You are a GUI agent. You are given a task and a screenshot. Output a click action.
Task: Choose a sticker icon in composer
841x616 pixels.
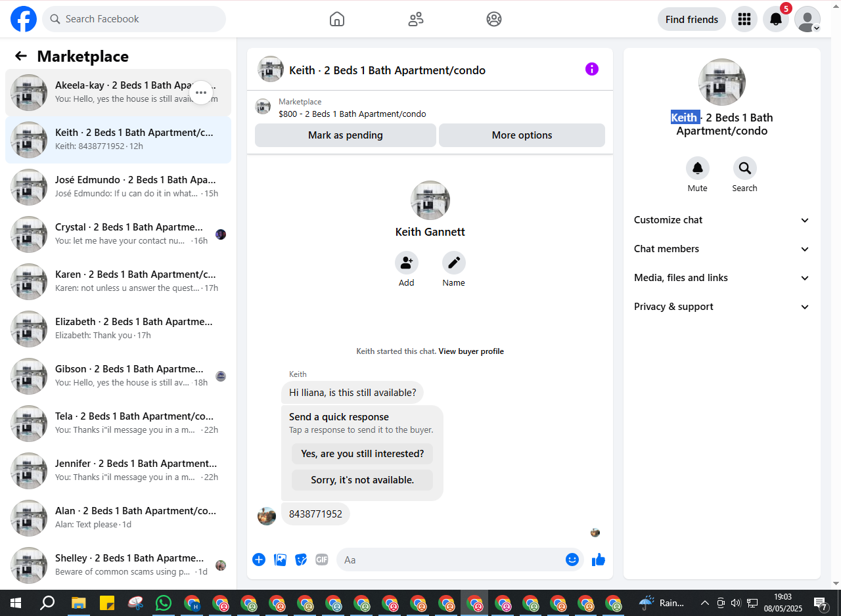301,560
